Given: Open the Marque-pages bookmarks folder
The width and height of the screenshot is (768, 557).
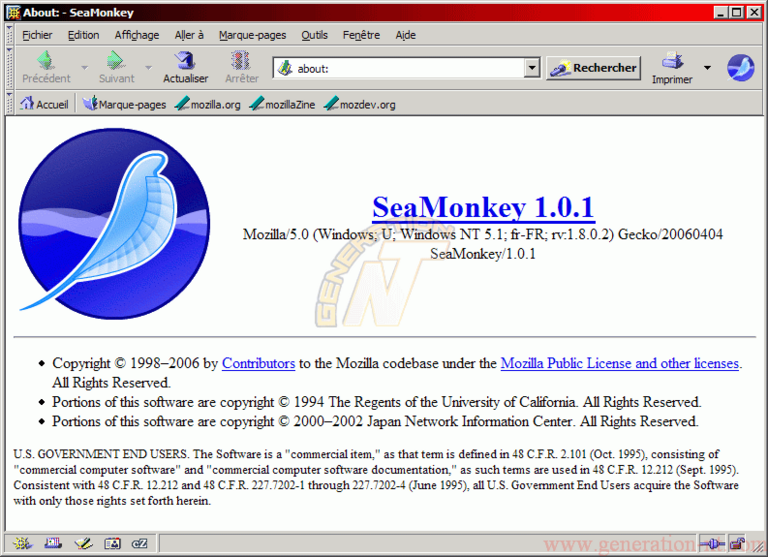Looking at the screenshot, I should pyautogui.click(x=124, y=104).
